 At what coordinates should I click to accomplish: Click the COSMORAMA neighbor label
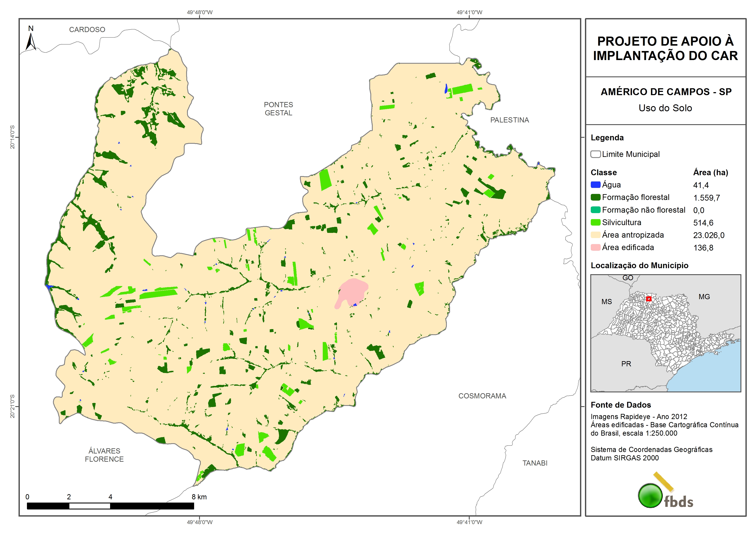[482, 396]
